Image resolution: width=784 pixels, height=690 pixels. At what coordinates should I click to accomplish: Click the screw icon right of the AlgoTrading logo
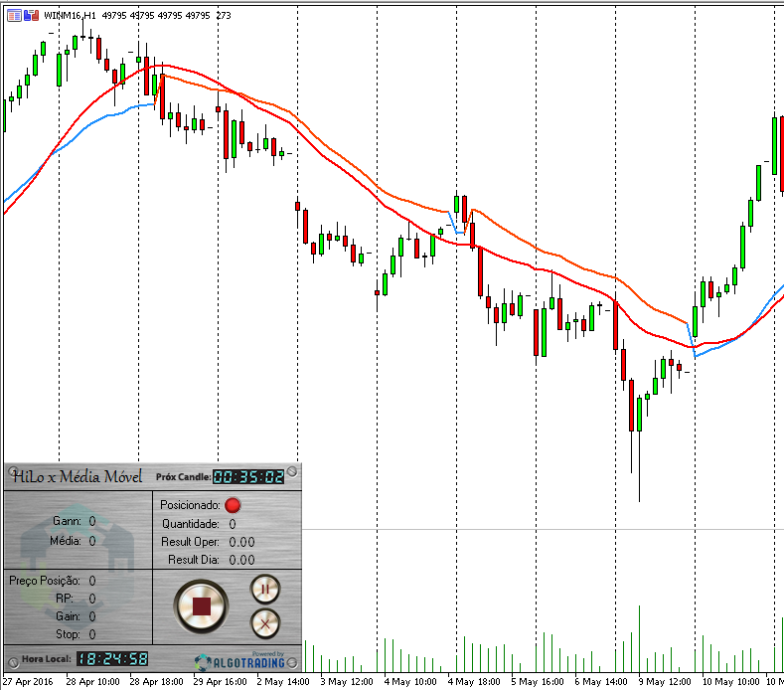(292, 663)
